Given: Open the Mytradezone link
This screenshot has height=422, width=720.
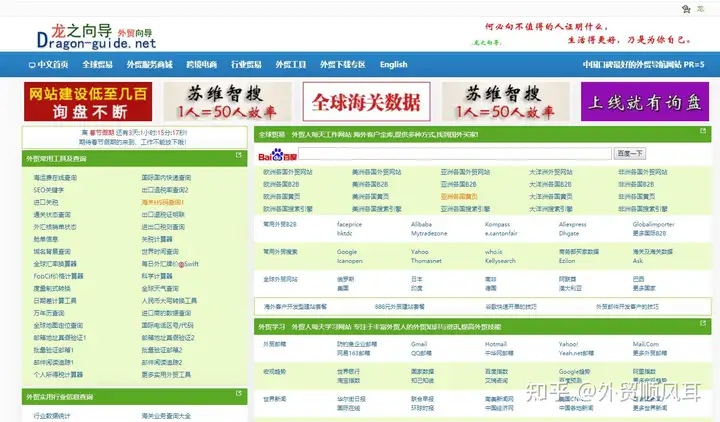Looking at the screenshot, I should (429, 233).
